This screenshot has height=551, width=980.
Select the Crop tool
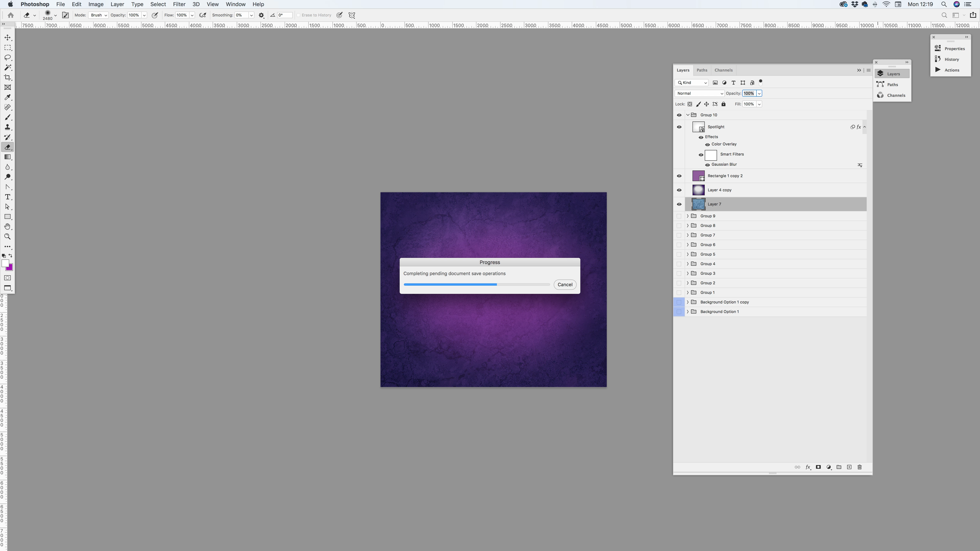pos(8,77)
